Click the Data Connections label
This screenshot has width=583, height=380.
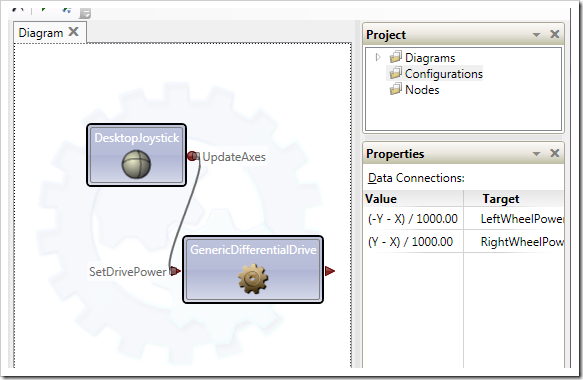416,178
